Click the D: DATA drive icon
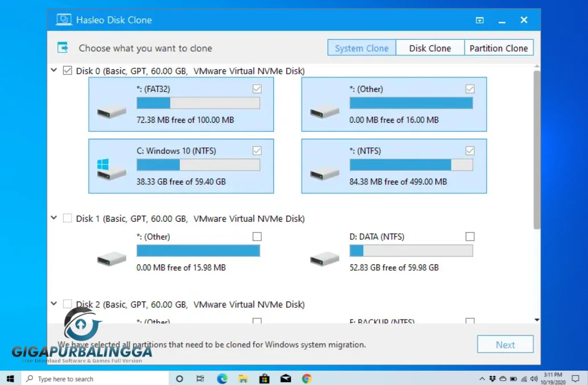 tap(324, 259)
